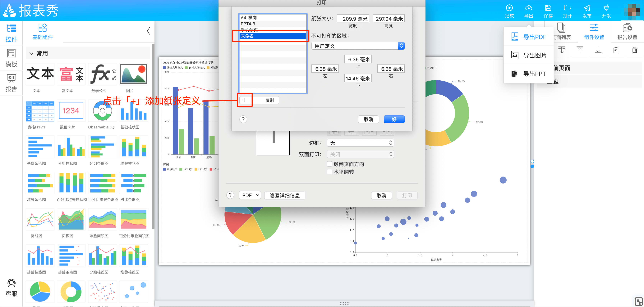Select PPT4:3 in paper size list

(x=273, y=24)
